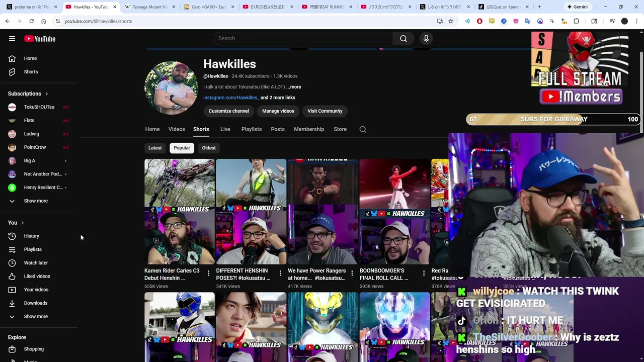
Task: Open DIFFERENT HENSHIN POSES short thumbnail
Action: coord(251,212)
